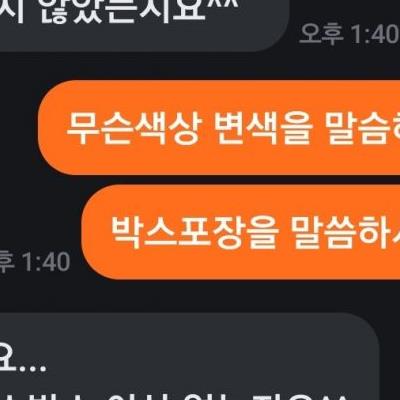The width and height of the screenshot is (400, 400).
Task: Click 말씀하 text in the 변색을 message
Action: [x=362, y=128]
